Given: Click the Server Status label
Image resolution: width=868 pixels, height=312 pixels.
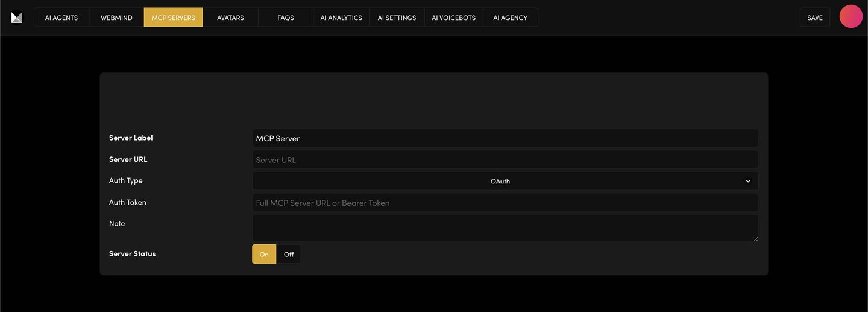Looking at the screenshot, I should coord(133,253).
